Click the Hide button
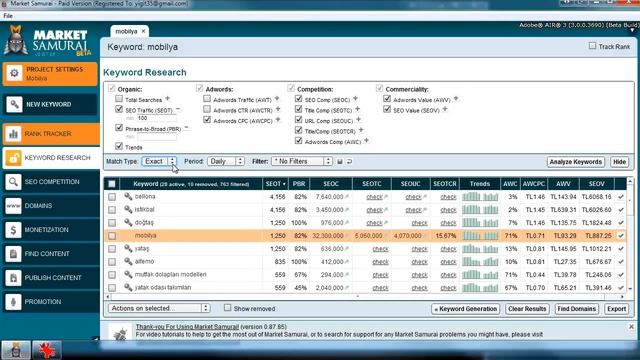This screenshot has height=360, width=640. click(619, 162)
